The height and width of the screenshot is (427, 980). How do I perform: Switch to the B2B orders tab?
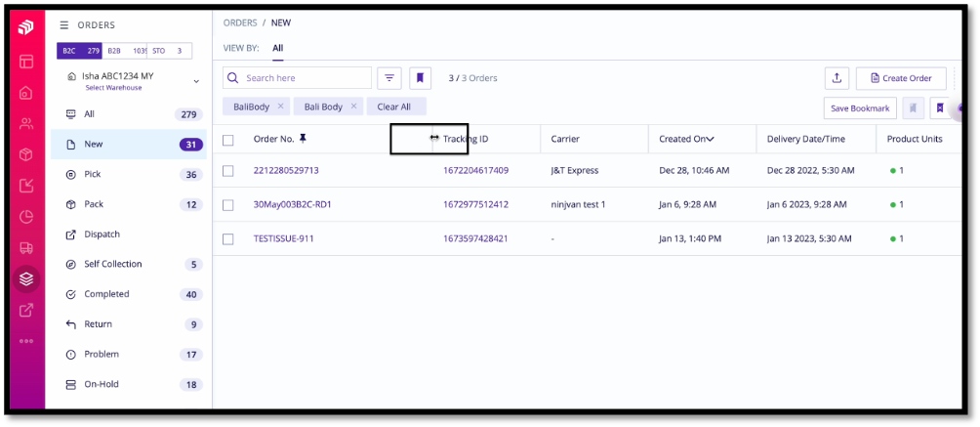click(124, 51)
